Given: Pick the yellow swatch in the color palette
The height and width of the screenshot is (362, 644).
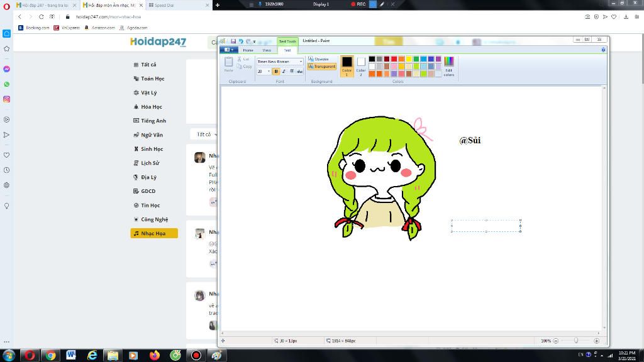Looking at the screenshot, I should 409,59.
